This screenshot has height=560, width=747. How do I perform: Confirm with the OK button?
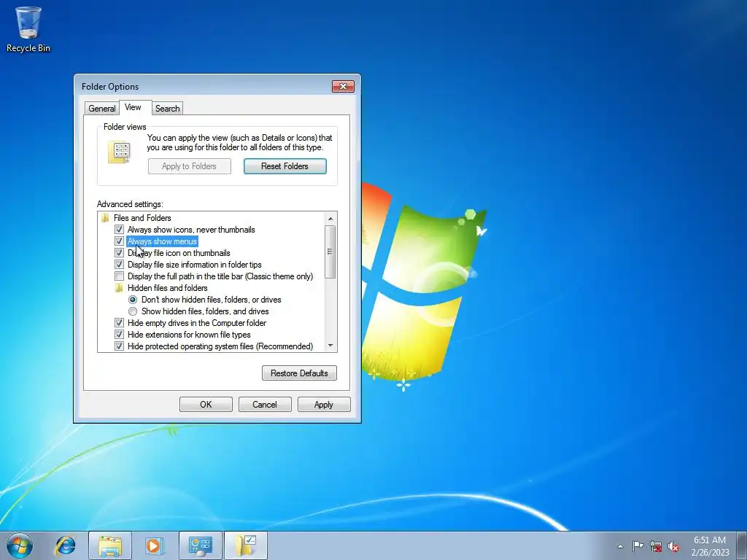(206, 404)
